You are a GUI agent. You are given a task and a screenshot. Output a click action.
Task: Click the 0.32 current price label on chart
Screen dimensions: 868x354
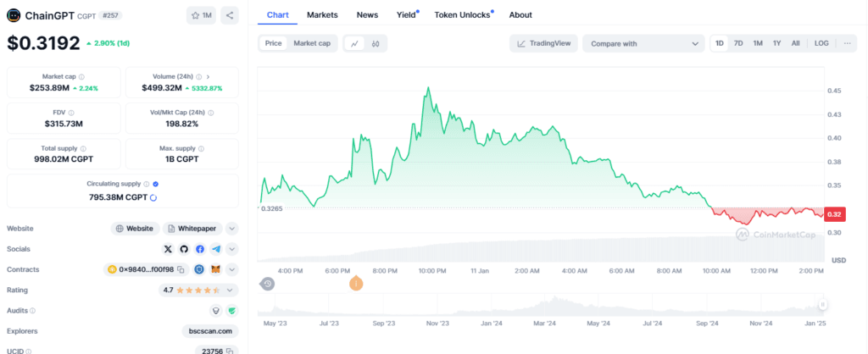[834, 214]
